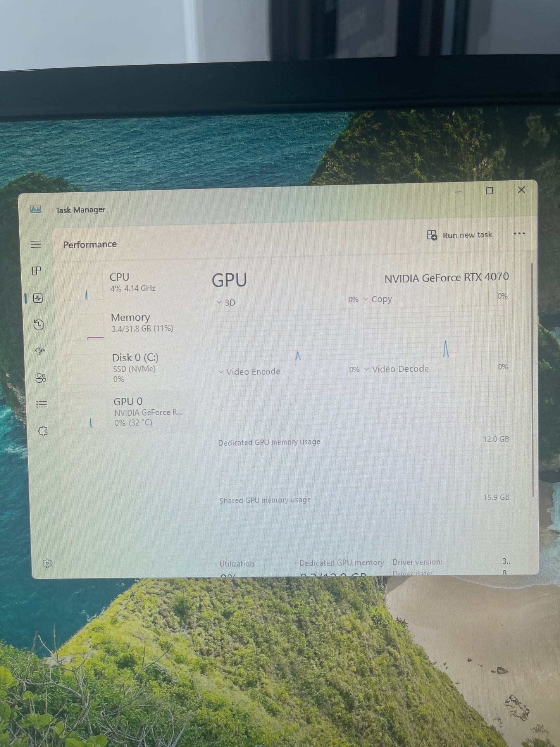Open the Services page puzzle icon
The height and width of the screenshot is (747, 560).
pos(43,431)
